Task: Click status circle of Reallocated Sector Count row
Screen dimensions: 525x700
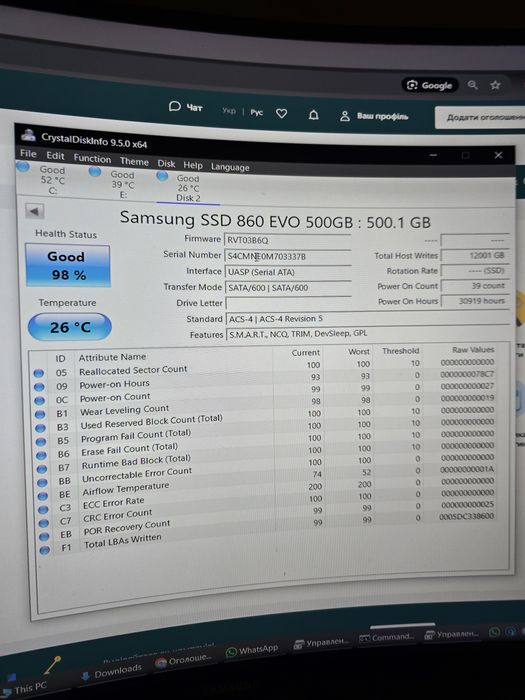Action: coord(39,373)
